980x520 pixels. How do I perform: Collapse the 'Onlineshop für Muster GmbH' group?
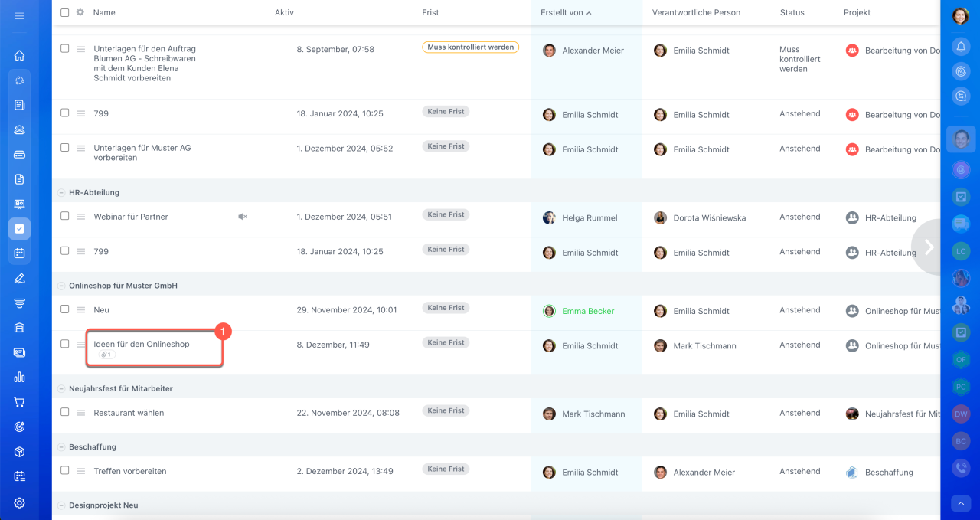[61, 286]
